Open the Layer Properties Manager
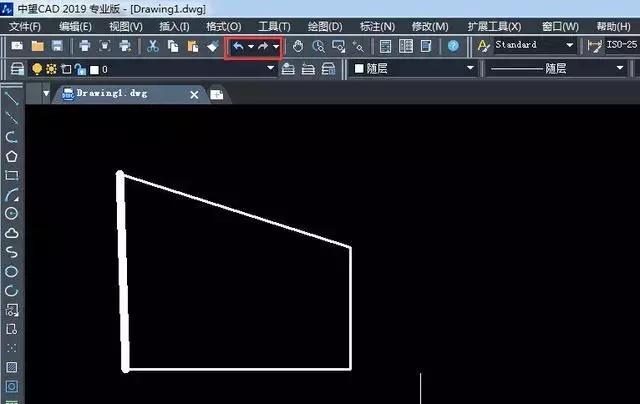This screenshot has width=640, height=404. pyautogui.click(x=17, y=69)
